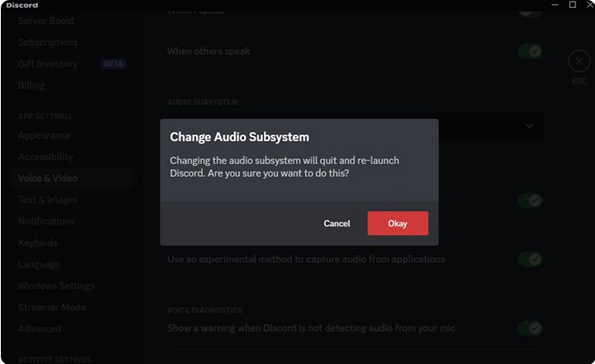Screen dimensions: 595x364
Task: Select Voice & Video in sidebar
Action: click(x=72, y=179)
